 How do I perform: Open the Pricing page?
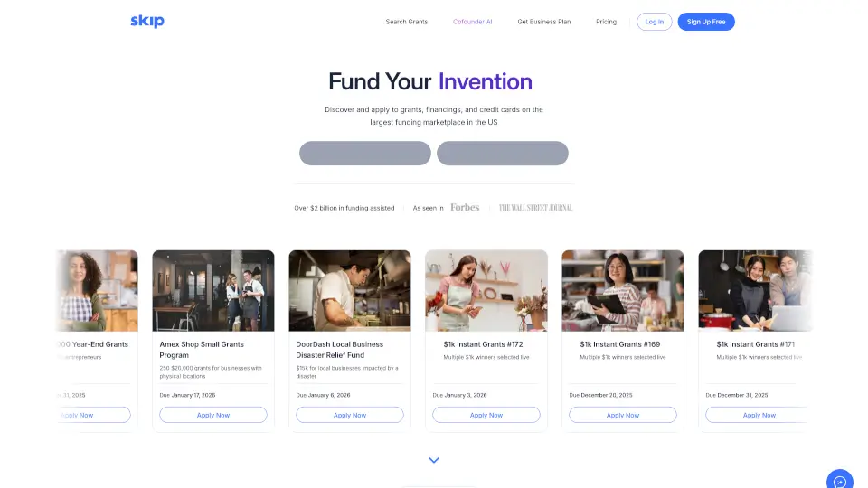606,22
